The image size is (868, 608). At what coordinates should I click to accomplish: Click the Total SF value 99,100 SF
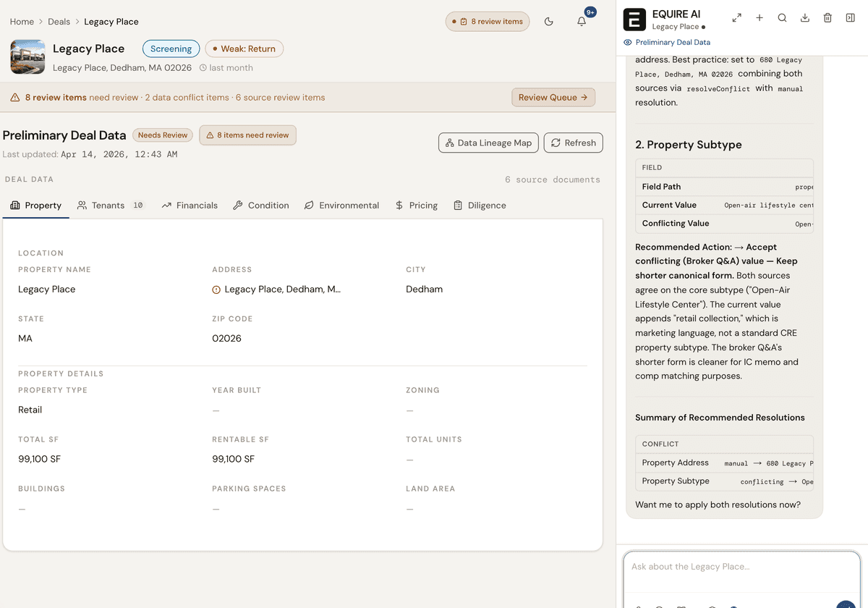tap(40, 460)
